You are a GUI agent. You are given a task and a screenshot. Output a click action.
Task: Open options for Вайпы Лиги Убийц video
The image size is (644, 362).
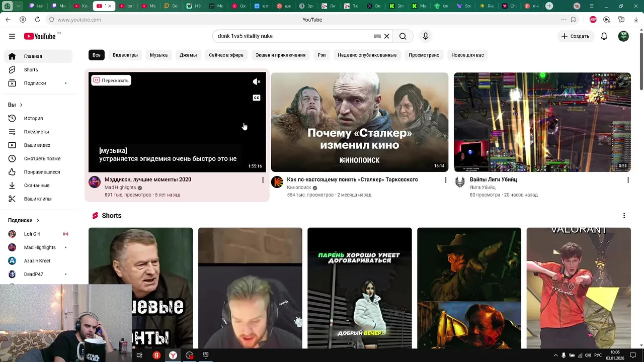pyautogui.click(x=628, y=180)
